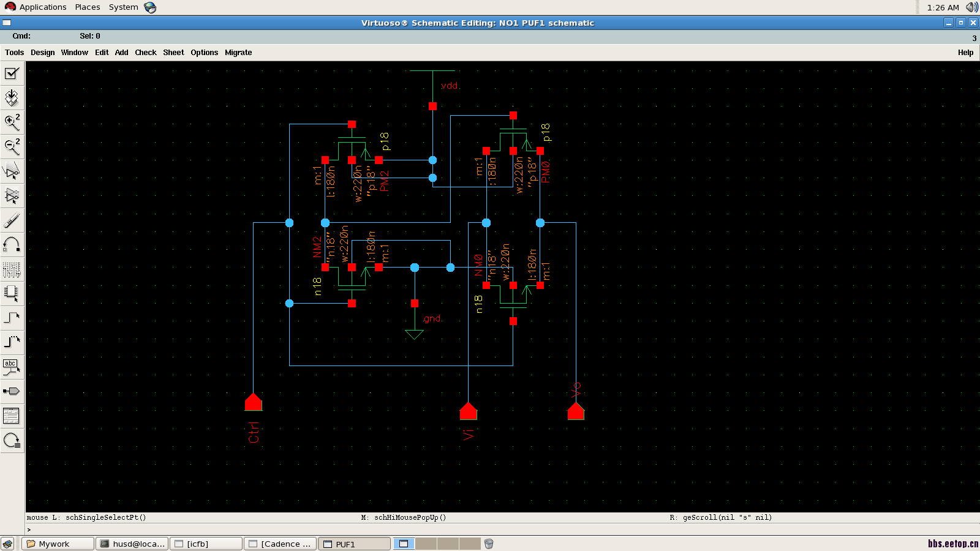This screenshot has width=980, height=551.
Task: Select the Add Instance tool icon
Action: [12, 293]
